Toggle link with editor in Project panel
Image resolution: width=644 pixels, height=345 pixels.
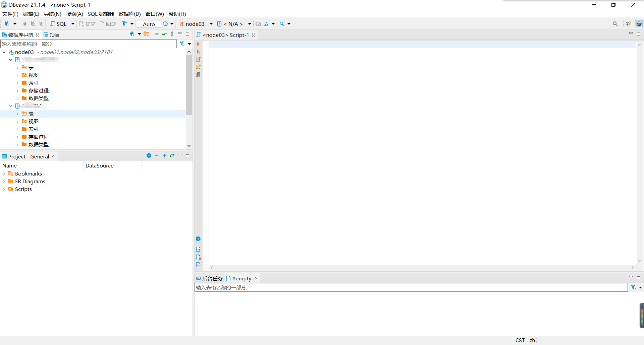[172, 155]
